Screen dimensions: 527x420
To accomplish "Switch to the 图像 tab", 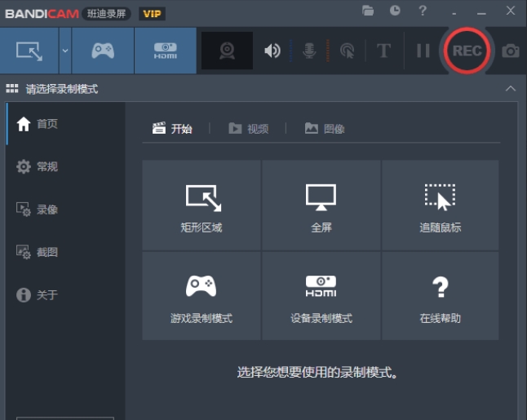I will [325, 128].
